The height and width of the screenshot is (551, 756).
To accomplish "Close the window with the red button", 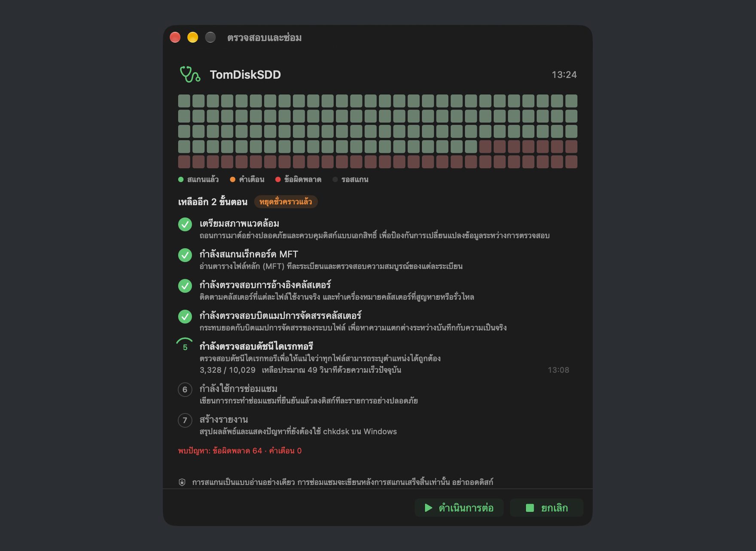I will point(175,37).
